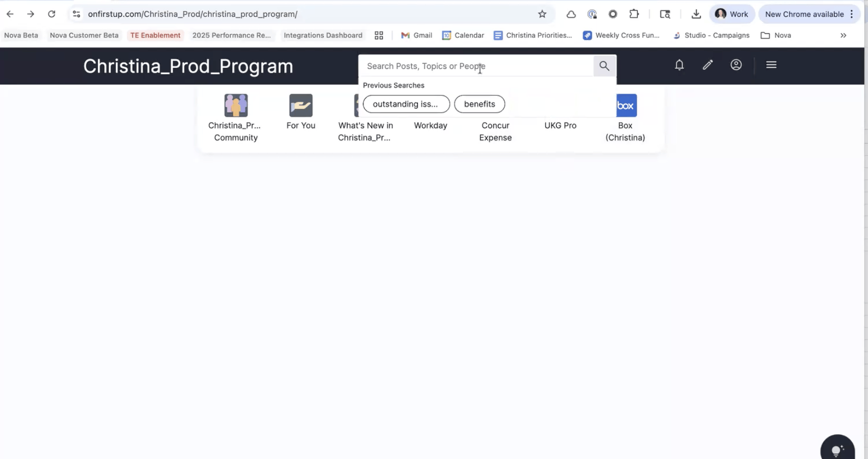868x459 pixels.
Task: Select previous search "benefits"
Action: [479, 104]
